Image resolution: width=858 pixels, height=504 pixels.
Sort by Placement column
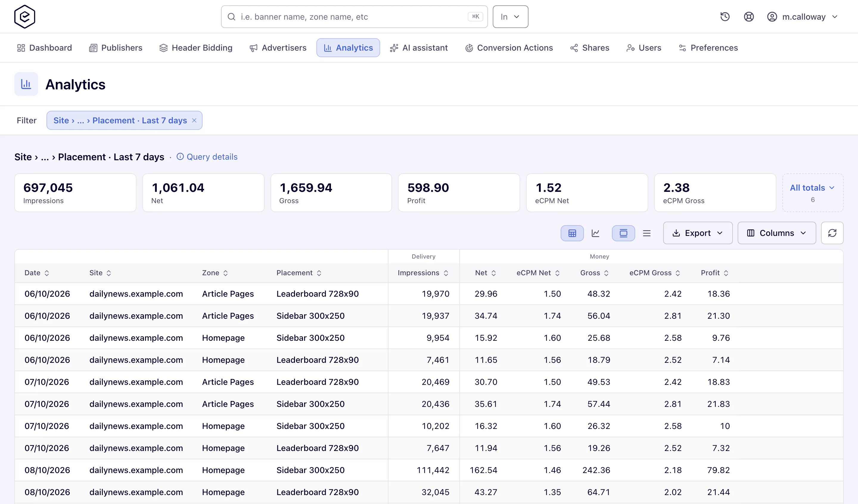click(319, 273)
